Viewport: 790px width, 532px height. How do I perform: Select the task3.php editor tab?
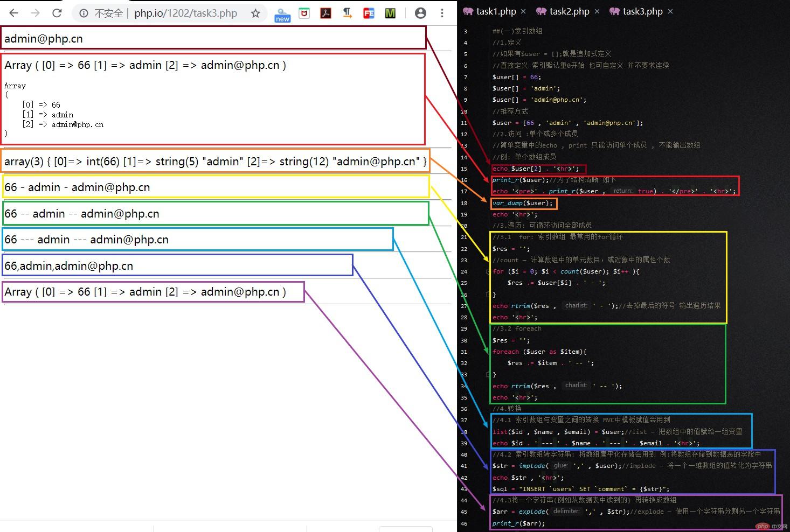(643, 11)
